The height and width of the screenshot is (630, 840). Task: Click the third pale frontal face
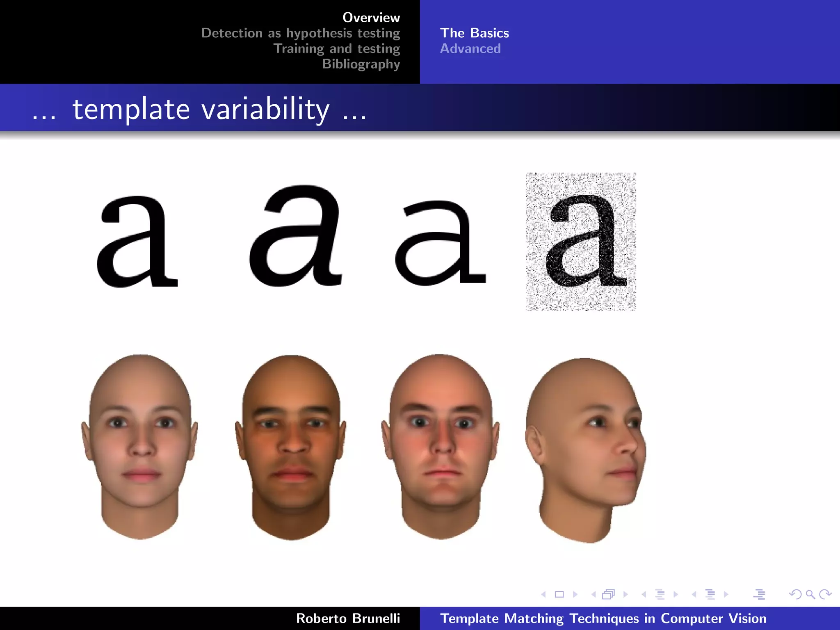coord(441,447)
